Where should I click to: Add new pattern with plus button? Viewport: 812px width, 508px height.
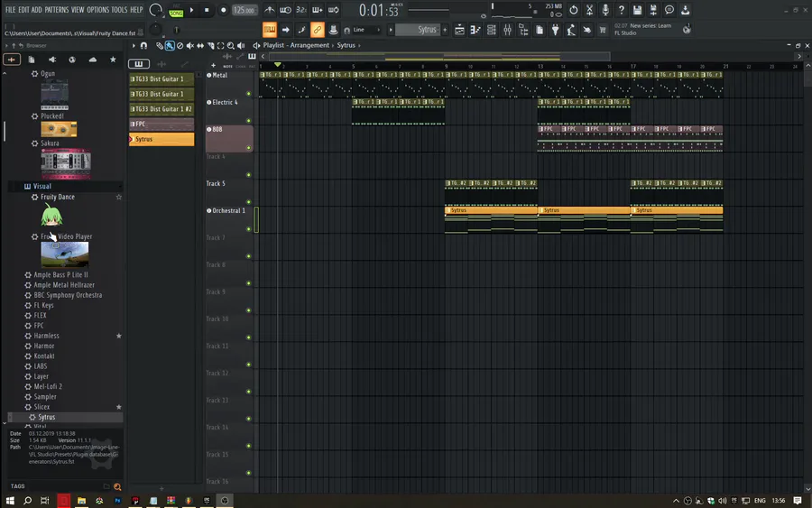(x=444, y=30)
